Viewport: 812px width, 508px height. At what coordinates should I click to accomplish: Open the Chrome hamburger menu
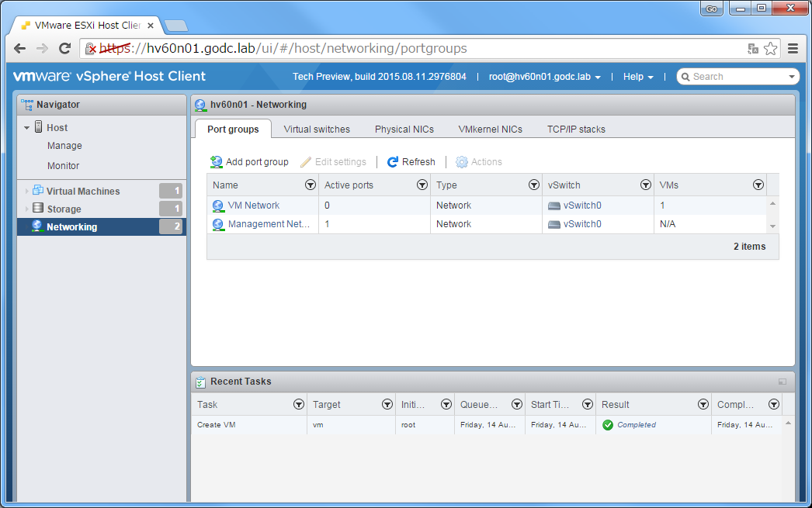[793, 49]
